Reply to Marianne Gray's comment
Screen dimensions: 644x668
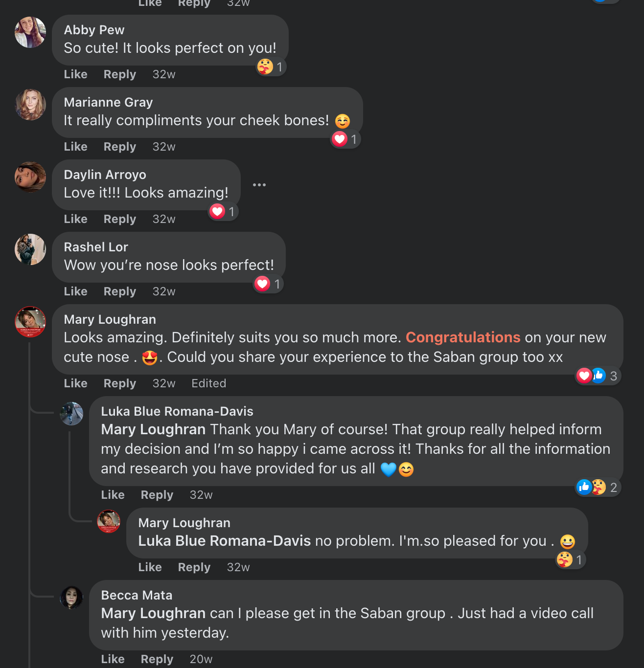tap(120, 147)
